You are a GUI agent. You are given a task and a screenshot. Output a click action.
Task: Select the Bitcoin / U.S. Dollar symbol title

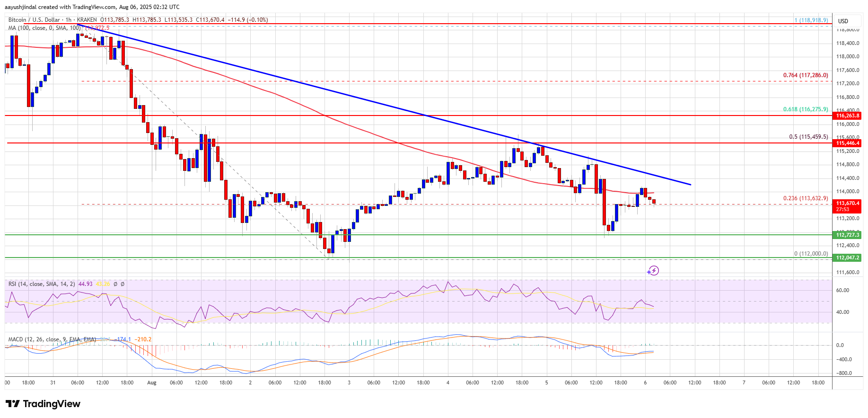point(34,20)
